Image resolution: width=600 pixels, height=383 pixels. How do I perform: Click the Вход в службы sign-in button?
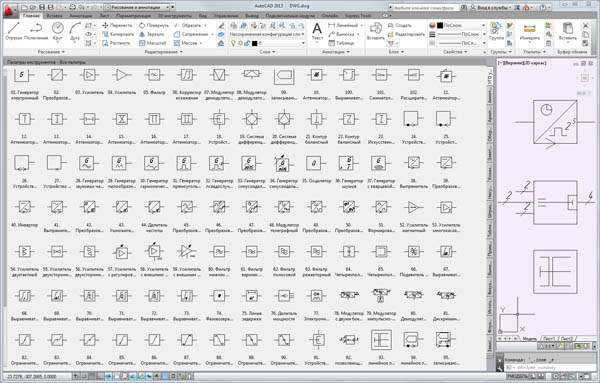[491, 7]
